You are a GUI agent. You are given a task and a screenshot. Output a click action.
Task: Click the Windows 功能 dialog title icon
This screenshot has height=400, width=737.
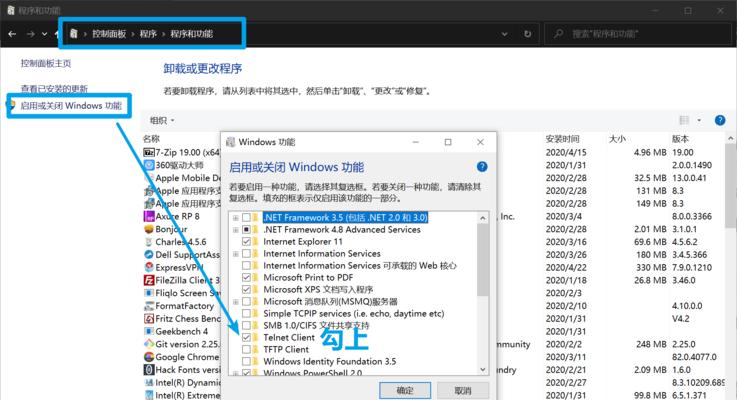(230, 142)
